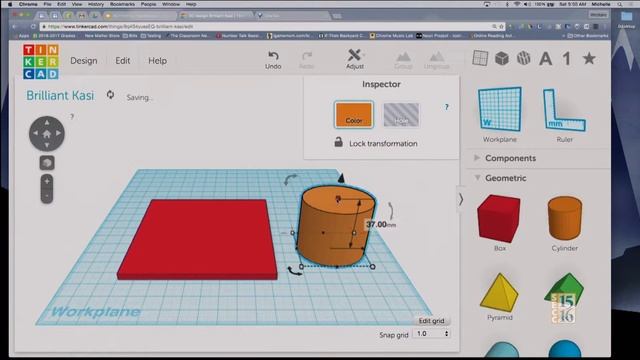Click the cylinder height handle on top

point(338,198)
